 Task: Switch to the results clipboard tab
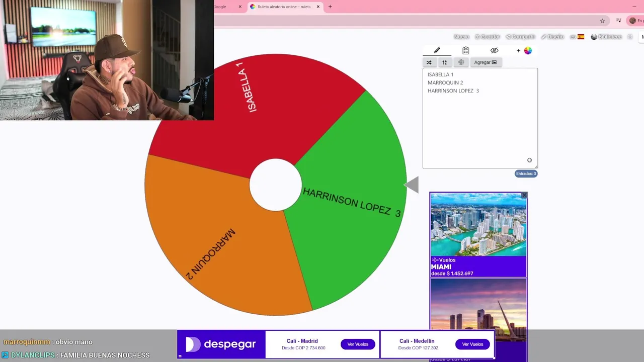[x=465, y=50]
